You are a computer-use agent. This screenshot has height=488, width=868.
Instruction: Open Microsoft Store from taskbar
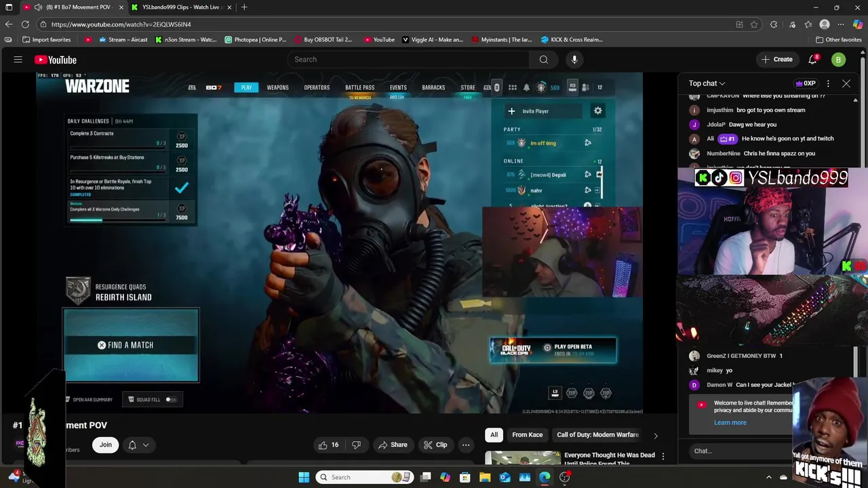tap(465, 477)
